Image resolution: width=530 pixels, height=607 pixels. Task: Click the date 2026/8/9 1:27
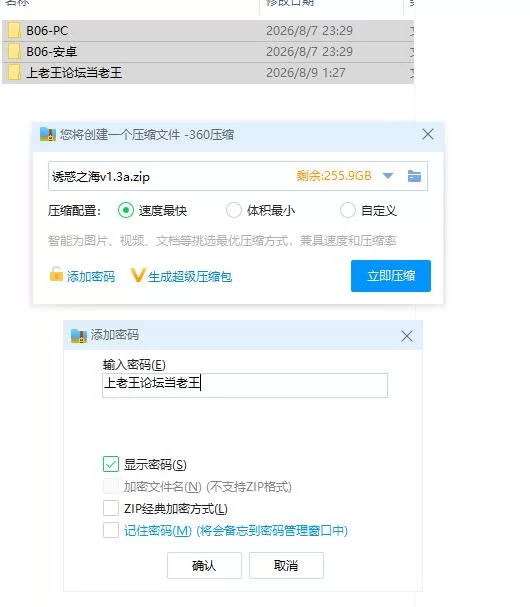click(x=305, y=72)
